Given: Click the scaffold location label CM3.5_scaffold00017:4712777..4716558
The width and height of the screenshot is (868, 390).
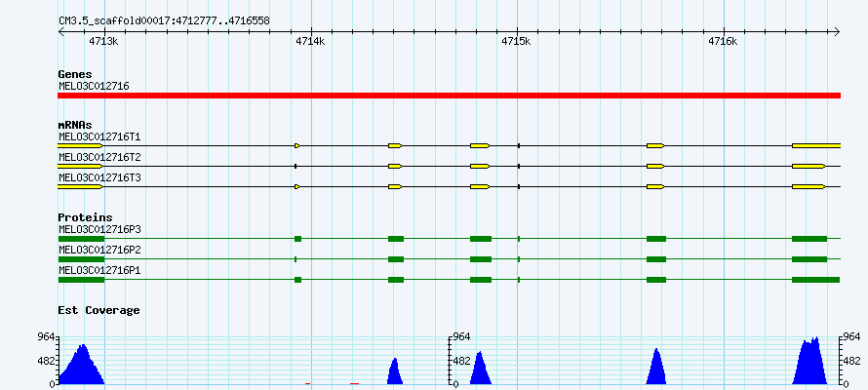Looking at the screenshot, I should (165, 21).
